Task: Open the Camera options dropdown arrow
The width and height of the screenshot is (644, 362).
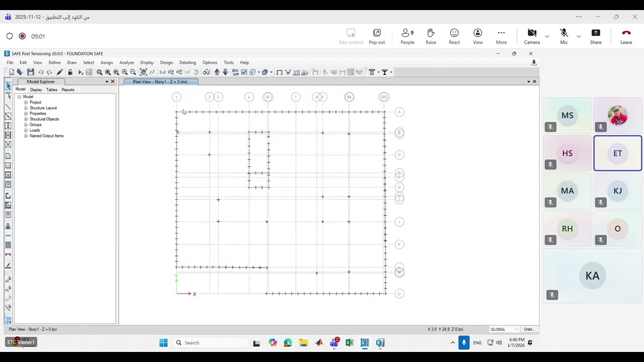Action: (547, 36)
